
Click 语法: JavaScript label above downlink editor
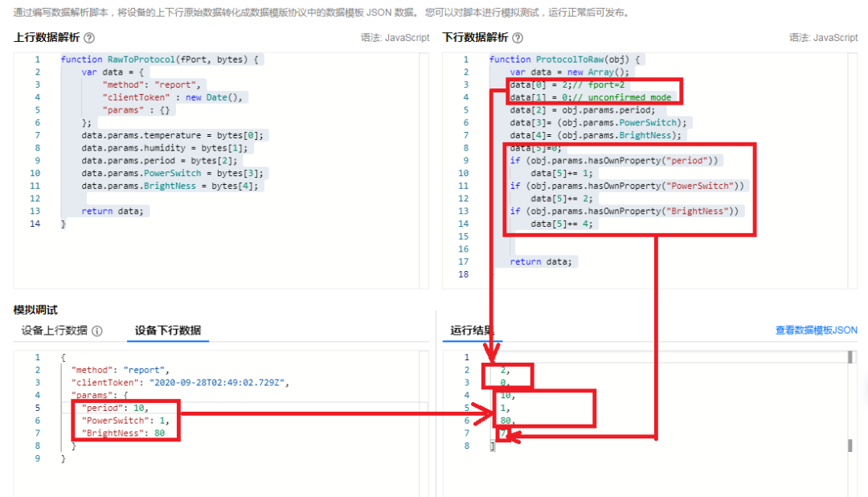coord(823,38)
